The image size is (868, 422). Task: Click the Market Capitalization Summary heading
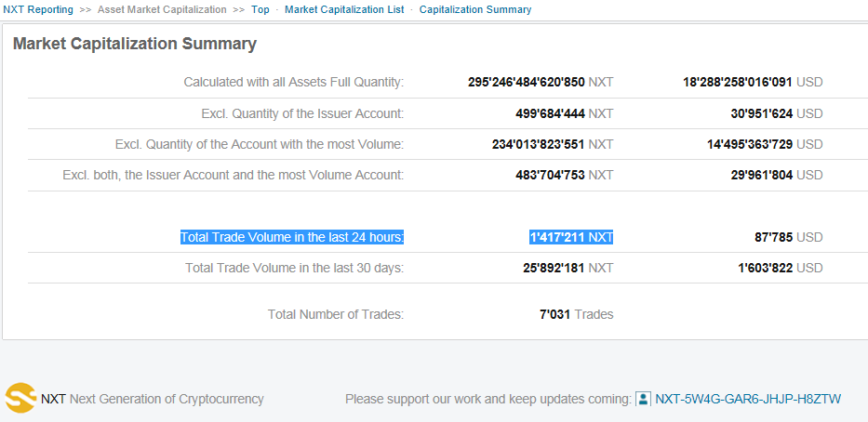pyautogui.click(x=135, y=45)
